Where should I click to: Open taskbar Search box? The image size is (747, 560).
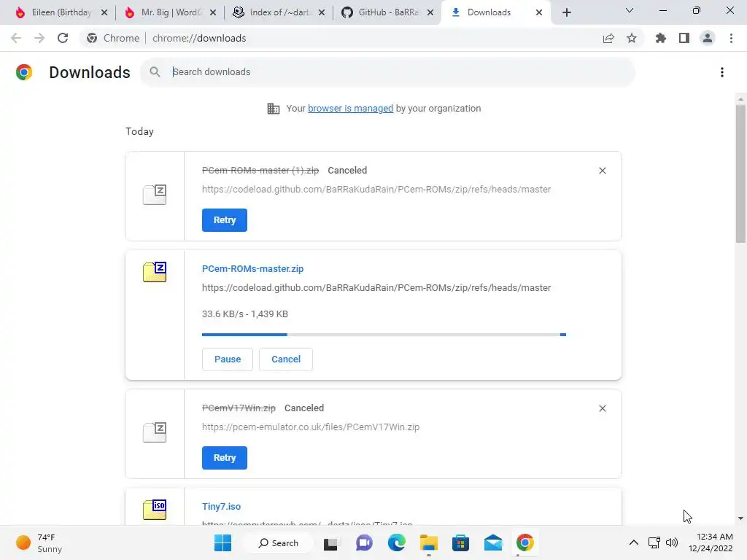tap(278, 542)
